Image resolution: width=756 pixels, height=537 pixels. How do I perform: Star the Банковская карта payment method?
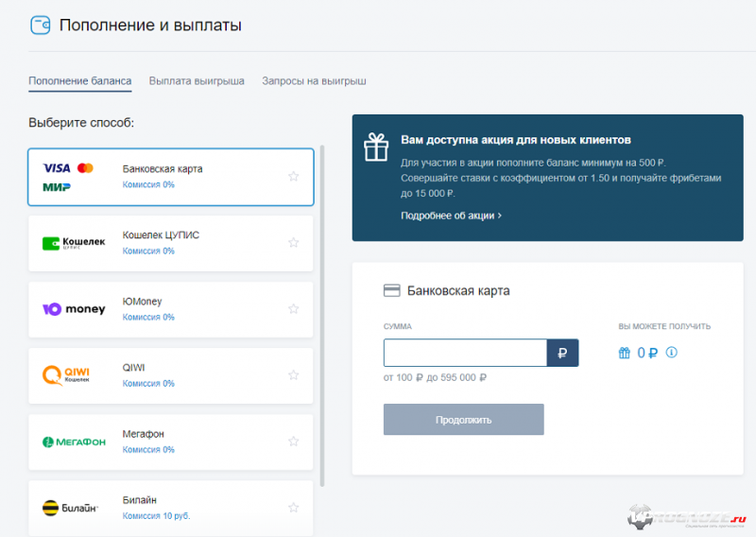tap(294, 177)
